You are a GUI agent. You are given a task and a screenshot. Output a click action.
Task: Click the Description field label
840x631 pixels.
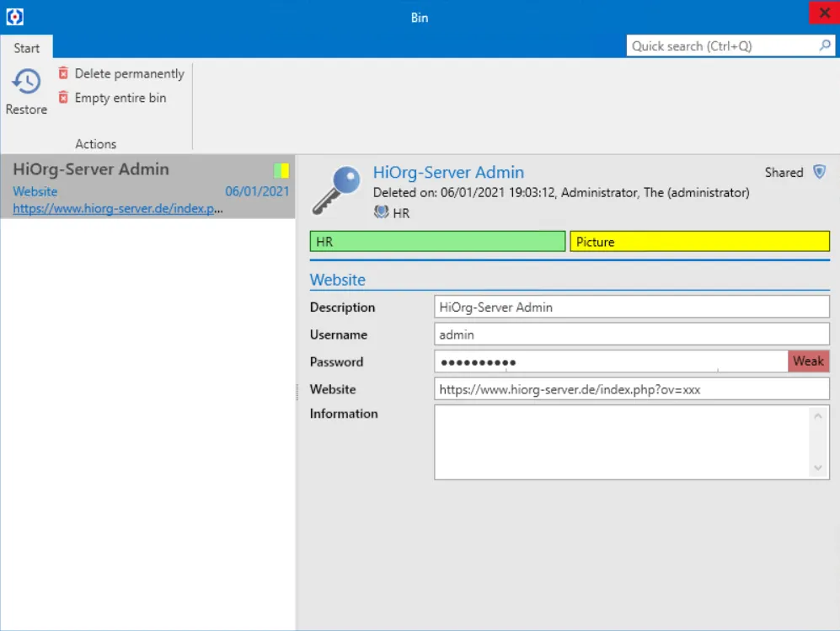tap(342, 307)
